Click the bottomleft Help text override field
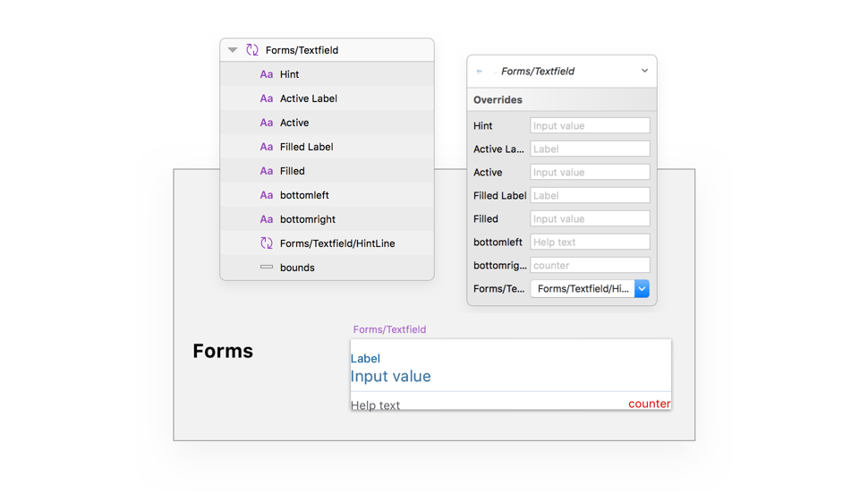 (590, 242)
